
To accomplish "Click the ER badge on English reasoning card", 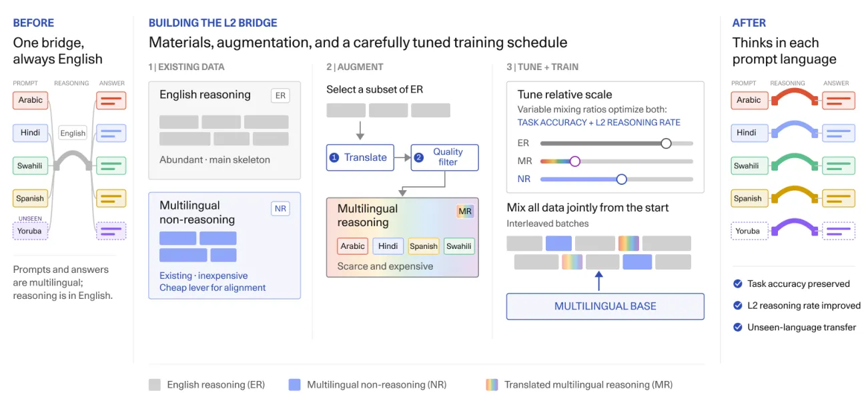I will tap(280, 95).
